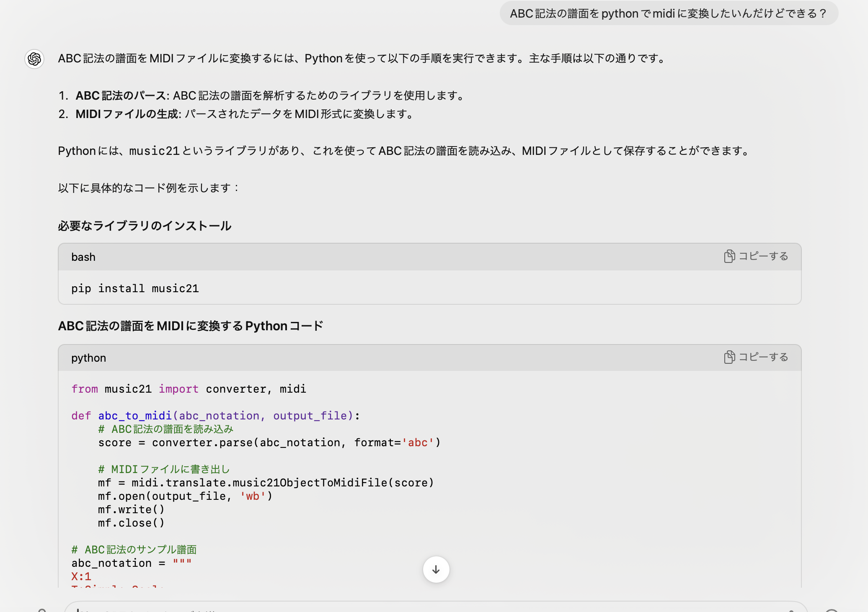The image size is (868, 612).
Task: Click the 必要なライブラリのインストール heading
Action: point(144,225)
